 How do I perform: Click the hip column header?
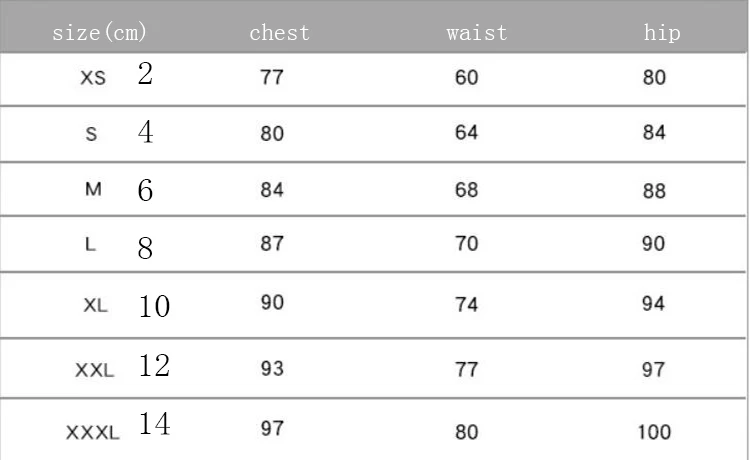point(662,32)
